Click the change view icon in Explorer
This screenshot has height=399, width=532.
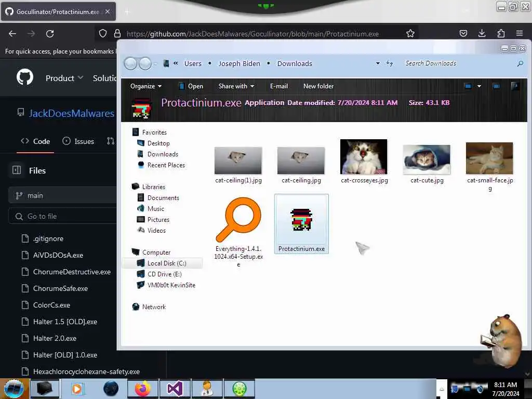click(468, 86)
